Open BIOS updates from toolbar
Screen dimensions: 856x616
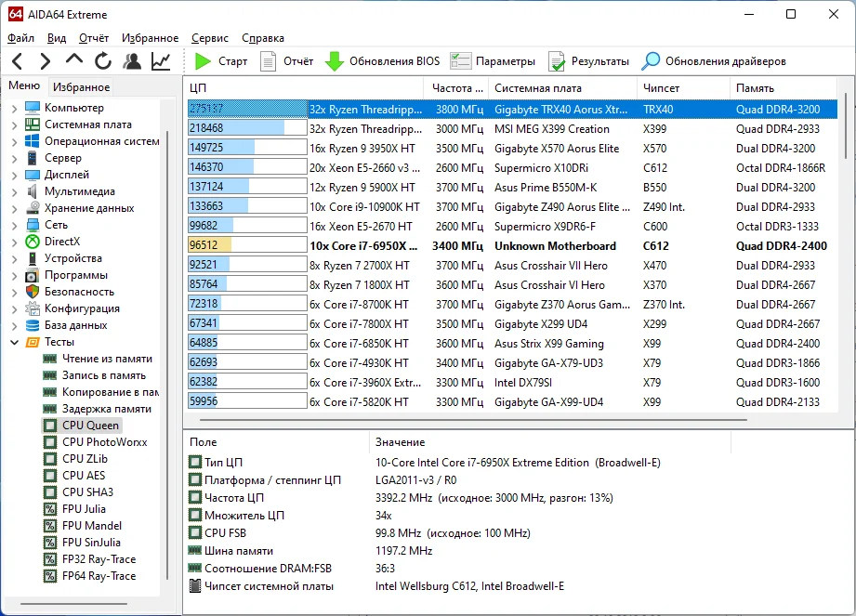[382, 61]
